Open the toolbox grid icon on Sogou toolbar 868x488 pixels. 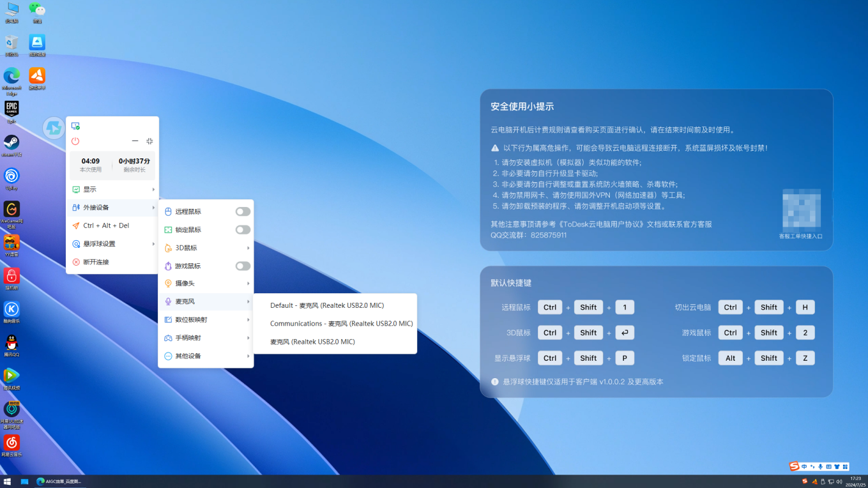[845, 467]
